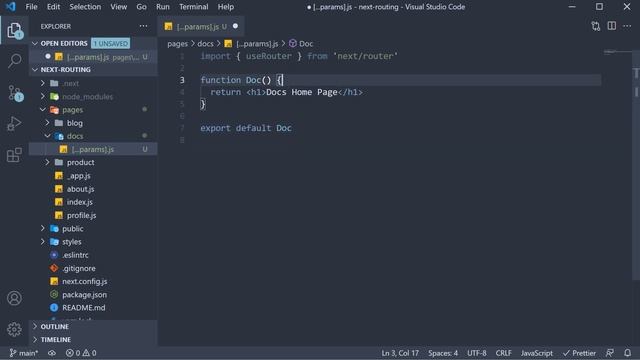Screen dimensions: 640x360
Task: Open the Terminal menu
Action: pos(193,7)
